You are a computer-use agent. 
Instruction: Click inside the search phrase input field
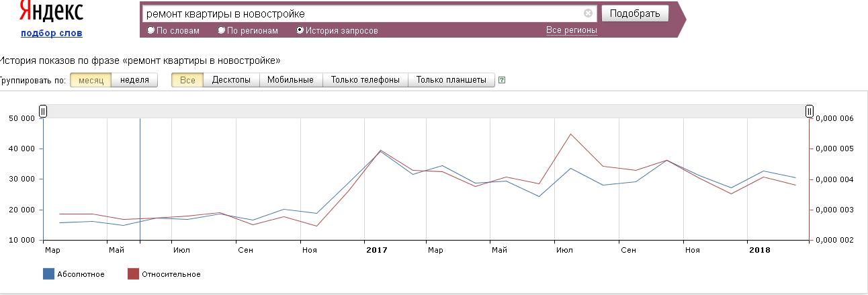(x=363, y=13)
